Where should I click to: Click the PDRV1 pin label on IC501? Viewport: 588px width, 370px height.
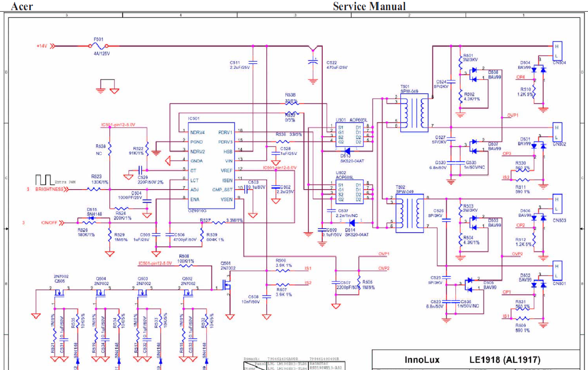[225, 133]
